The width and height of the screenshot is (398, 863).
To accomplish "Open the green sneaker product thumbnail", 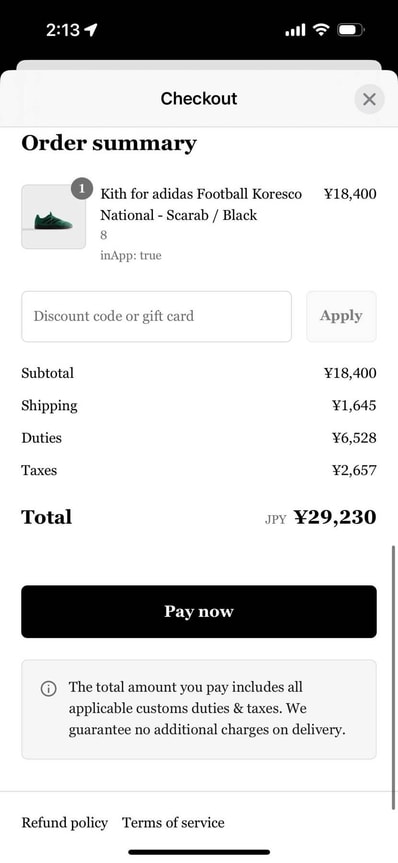I will pos(53,217).
